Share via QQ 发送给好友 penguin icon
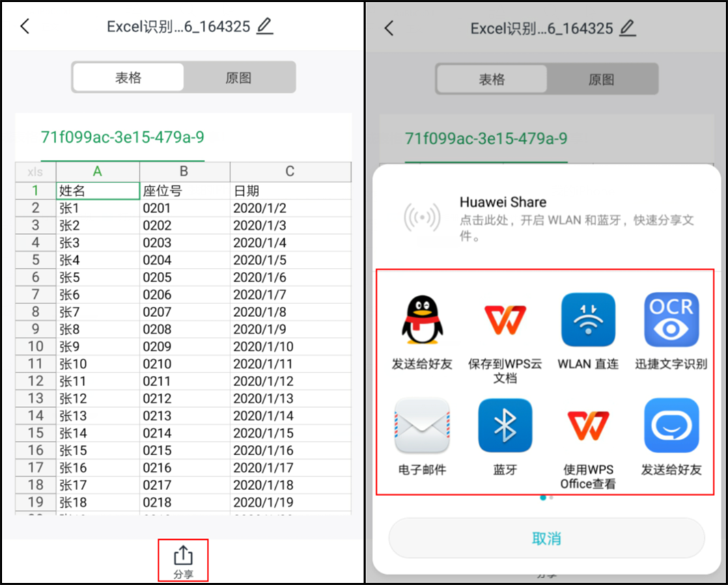The width and height of the screenshot is (728, 585). (422, 320)
